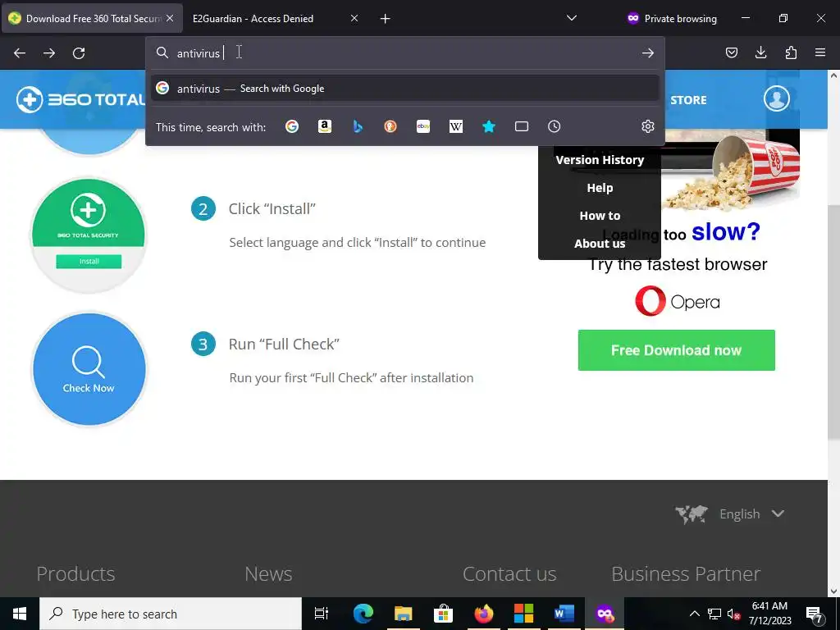The width and height of the screenshot is (840, 630).
Task: Go back to the previous page
Action: coord(20,53)
